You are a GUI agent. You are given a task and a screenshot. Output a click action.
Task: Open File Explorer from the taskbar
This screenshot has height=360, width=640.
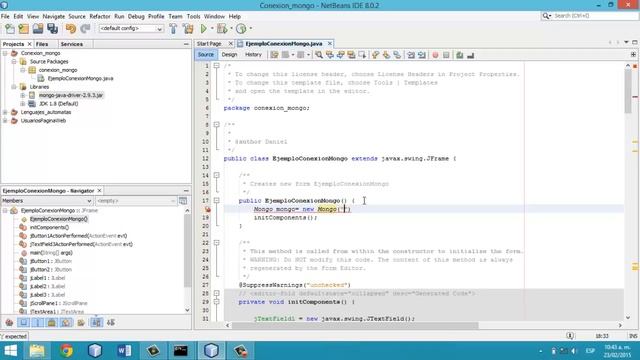(x=37, y=351)
